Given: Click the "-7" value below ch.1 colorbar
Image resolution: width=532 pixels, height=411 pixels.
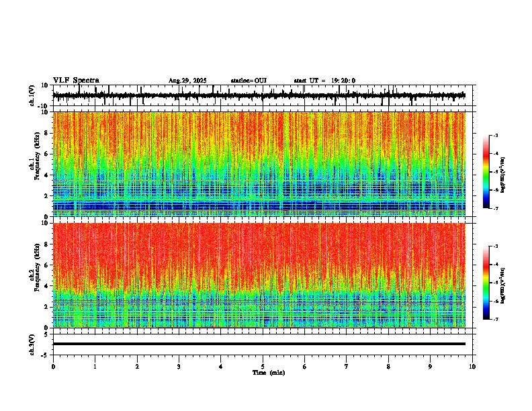Looking at the screenshot, I should pyautogui.click(x=495, y=208).
